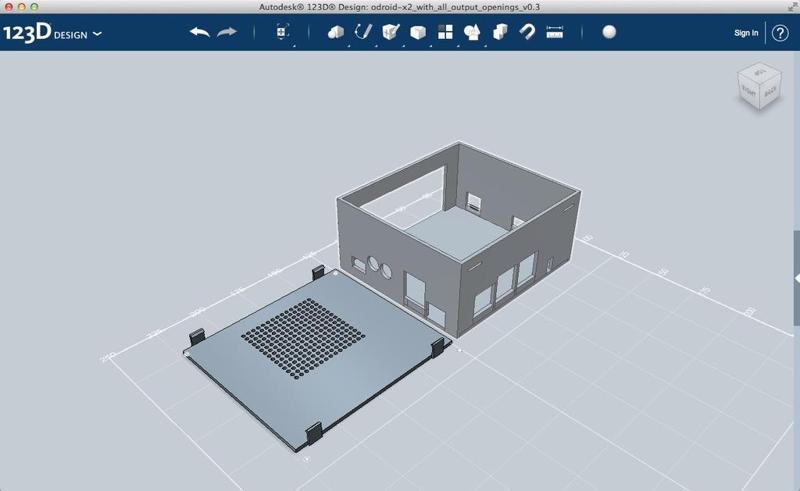This screenshot has height=491, width=800.
Task: Undo the last action
Action: (x=199, y=33)
